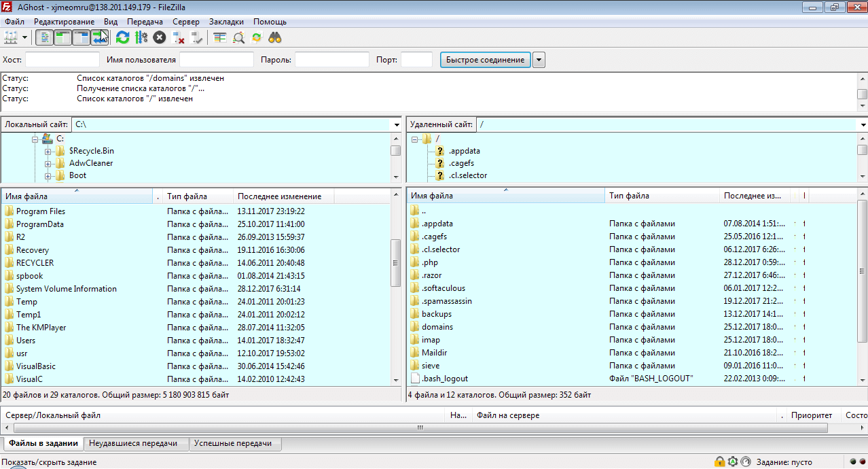The height and width of the screenshot is (469, 868).
Task: Focus the Пароль input field
Action: tap(332, 60)
